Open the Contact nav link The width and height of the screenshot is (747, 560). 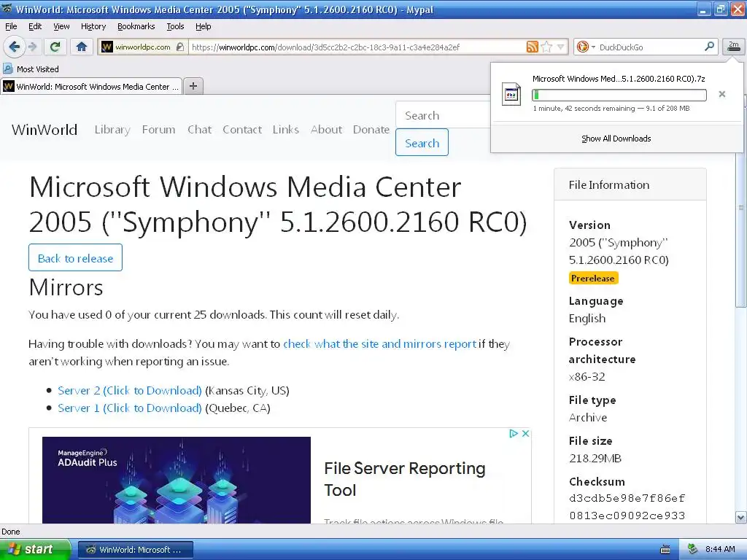tap(242, 130)
